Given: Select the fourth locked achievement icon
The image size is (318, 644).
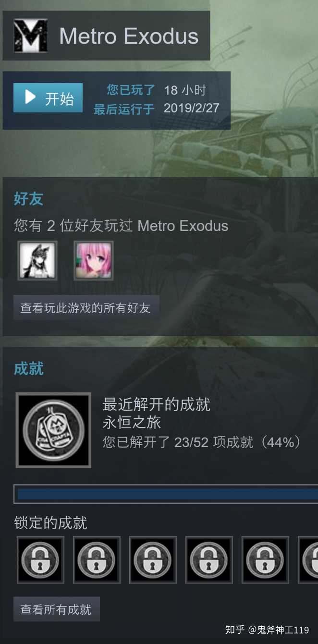Looking at the screenshot, I should pyautogui.click(x=209, y=560).
